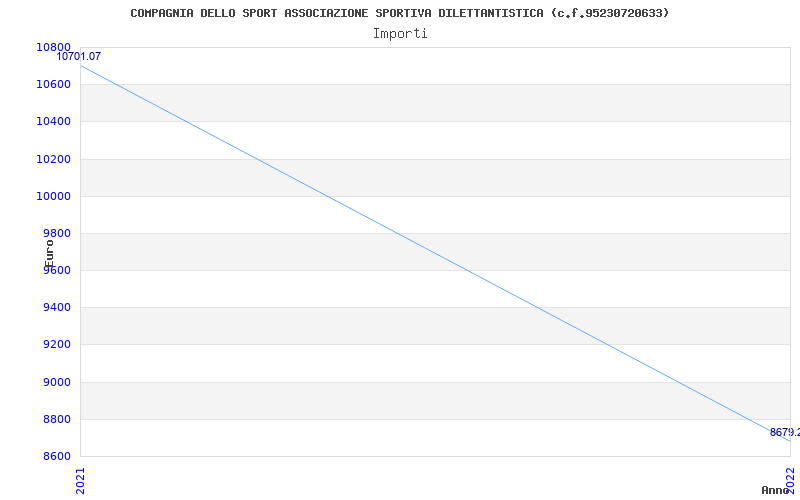Click the middle of the blue trend line
The image size is (800, 500).
[435, 253]
